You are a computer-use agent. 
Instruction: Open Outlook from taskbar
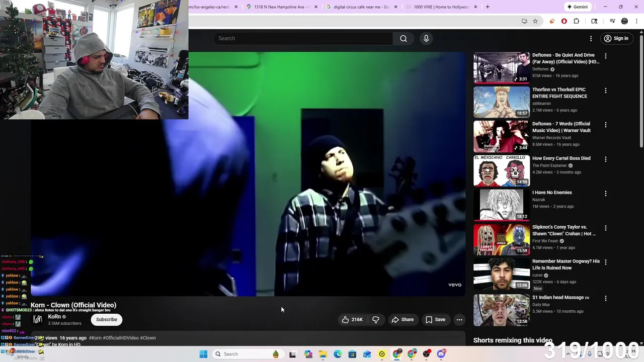tap(367, 354)
